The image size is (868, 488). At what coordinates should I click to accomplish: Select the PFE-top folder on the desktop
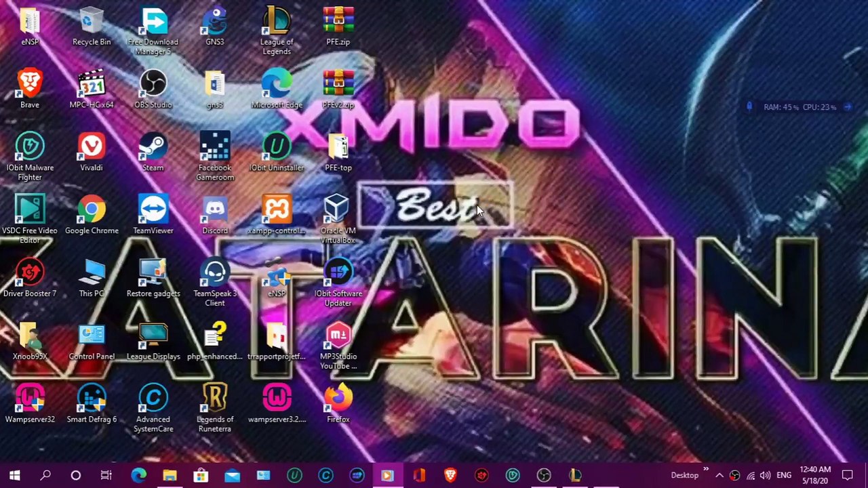coord(338,152)
